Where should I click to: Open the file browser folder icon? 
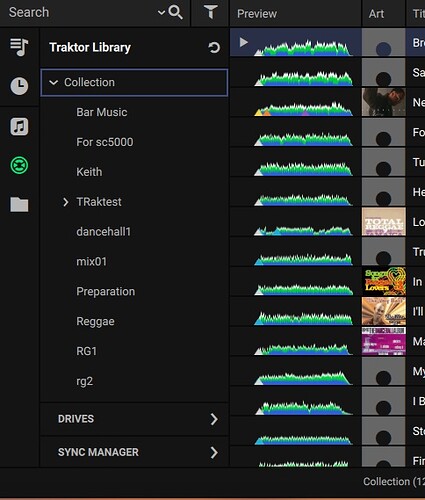[19, 204]
